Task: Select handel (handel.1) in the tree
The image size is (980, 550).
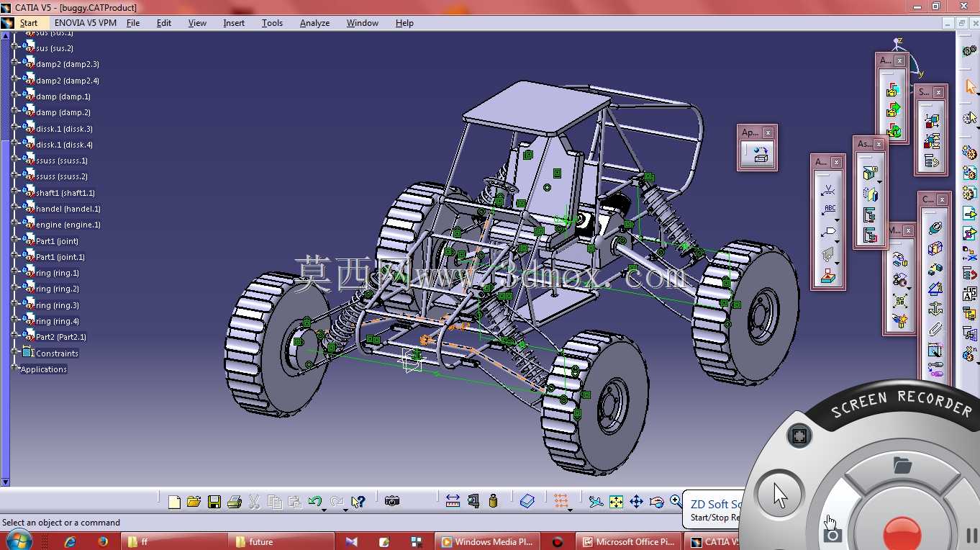Action: (68, 209)
